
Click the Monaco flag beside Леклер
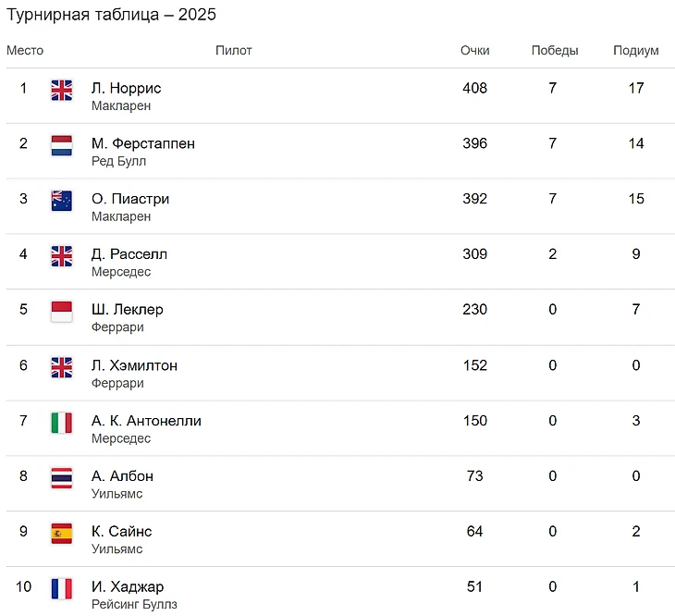click(61, 312)
